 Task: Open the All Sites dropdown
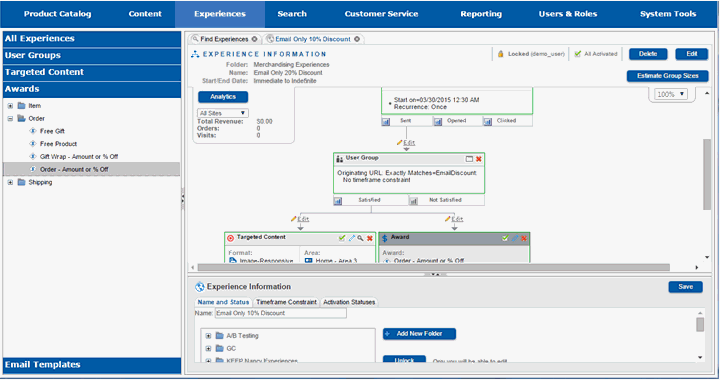[x=223, y=113]
